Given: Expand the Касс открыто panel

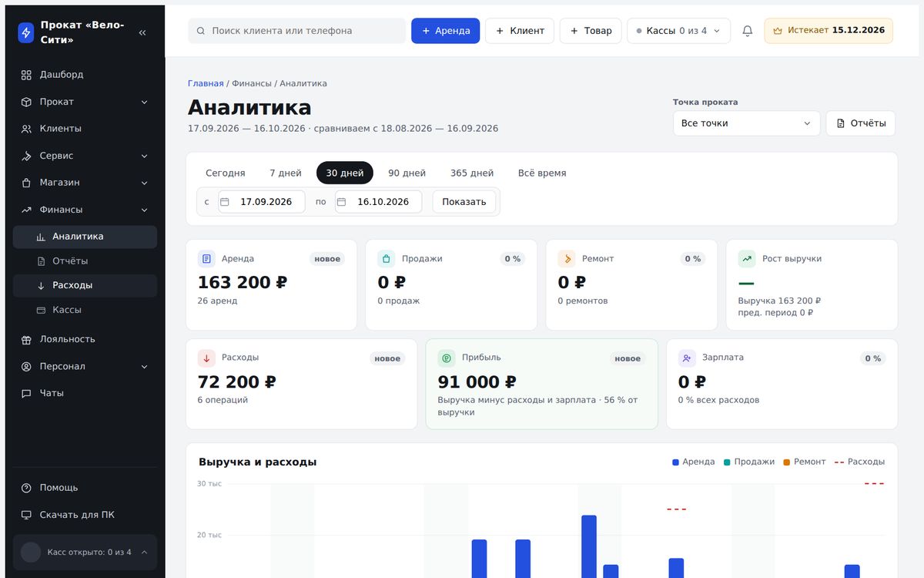Looking at the screenshot, I should click(85, 552).
